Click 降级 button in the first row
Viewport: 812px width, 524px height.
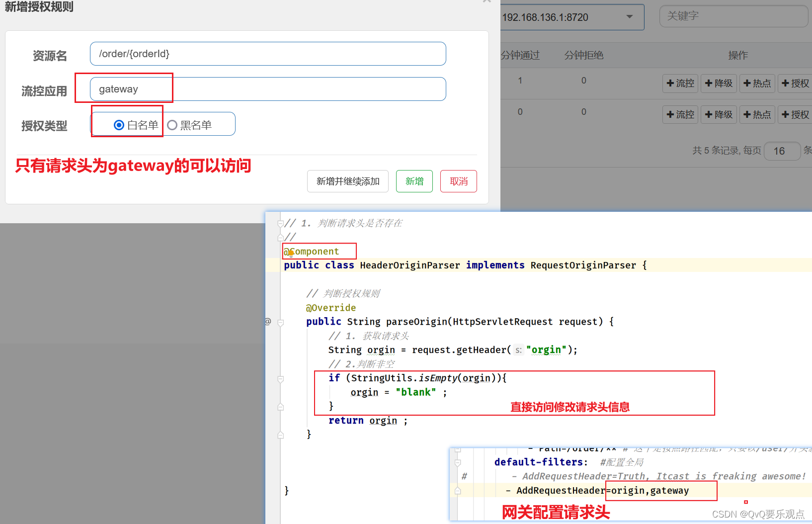[x=719, y=84]
